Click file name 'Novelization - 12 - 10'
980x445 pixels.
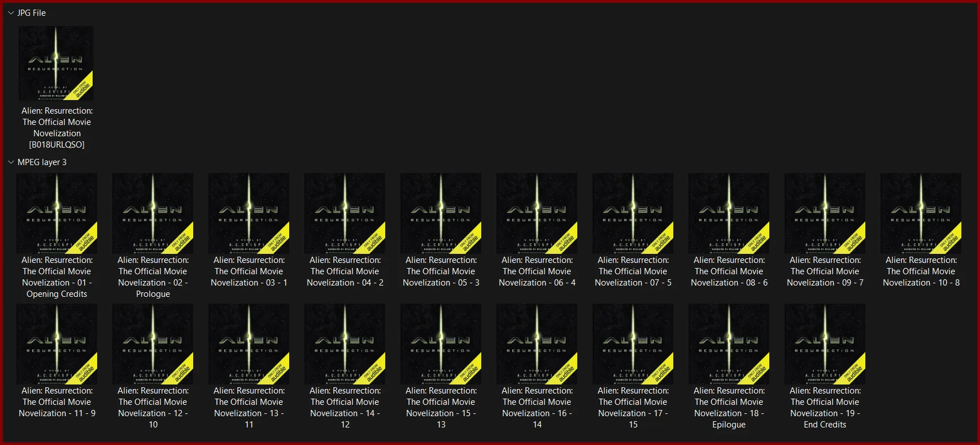click(153, 408)
